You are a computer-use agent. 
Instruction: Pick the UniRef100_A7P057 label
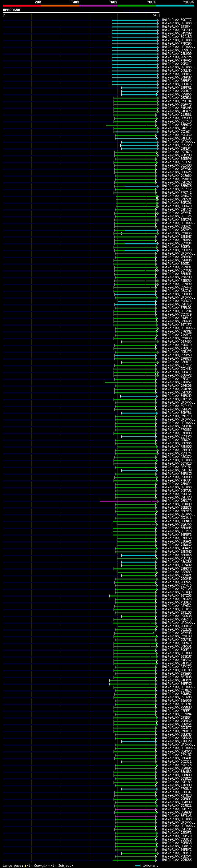(x=177, y=382)
